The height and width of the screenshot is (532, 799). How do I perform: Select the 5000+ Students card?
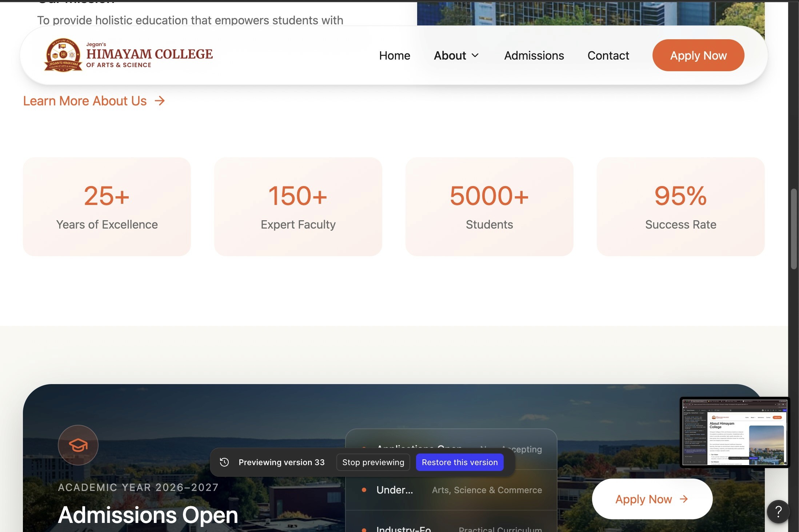[490, 206]
